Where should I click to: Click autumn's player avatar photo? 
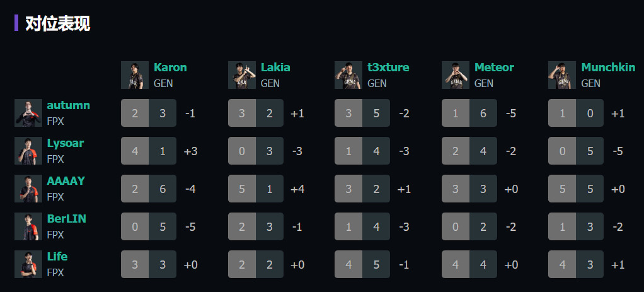pyautogui.click(x=28, y=113)
